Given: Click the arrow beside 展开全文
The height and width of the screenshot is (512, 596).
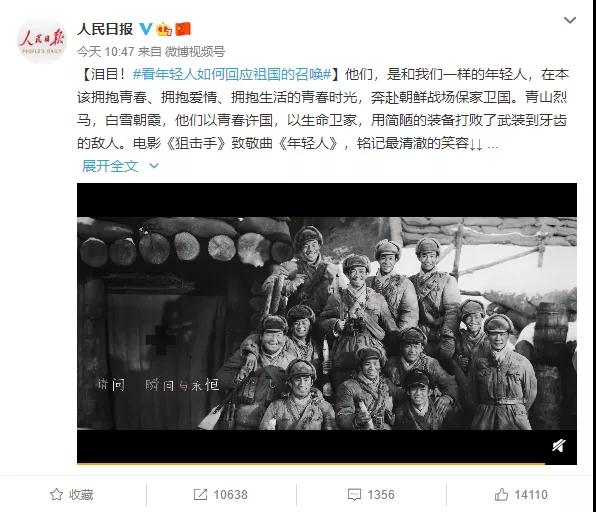Looking at the screenshot, I should click(154, 166).
